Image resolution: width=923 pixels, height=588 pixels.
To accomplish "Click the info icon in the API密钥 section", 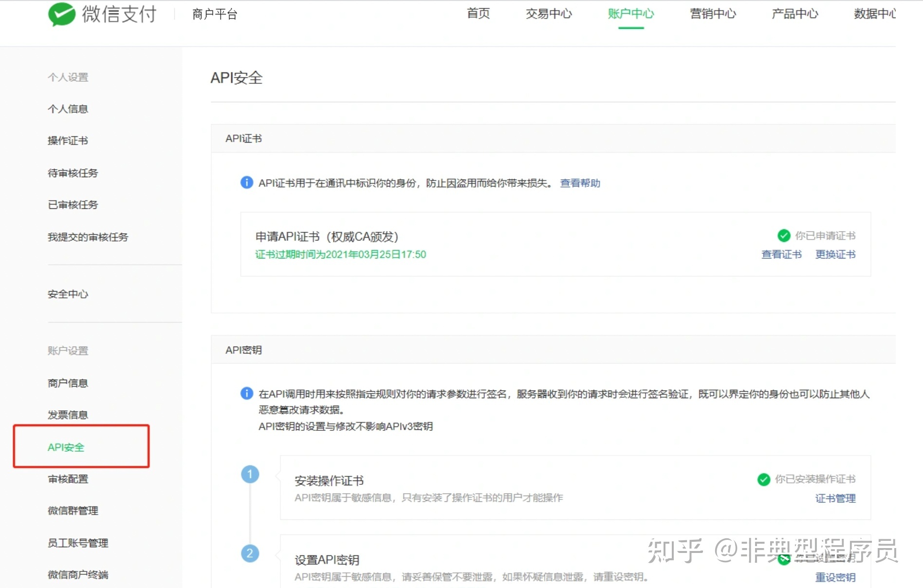I will (246, 393).
